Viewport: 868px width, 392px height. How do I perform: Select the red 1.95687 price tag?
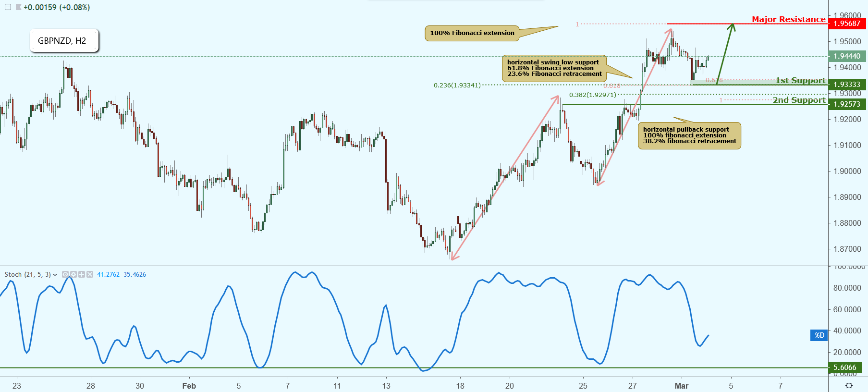point(847,24)
